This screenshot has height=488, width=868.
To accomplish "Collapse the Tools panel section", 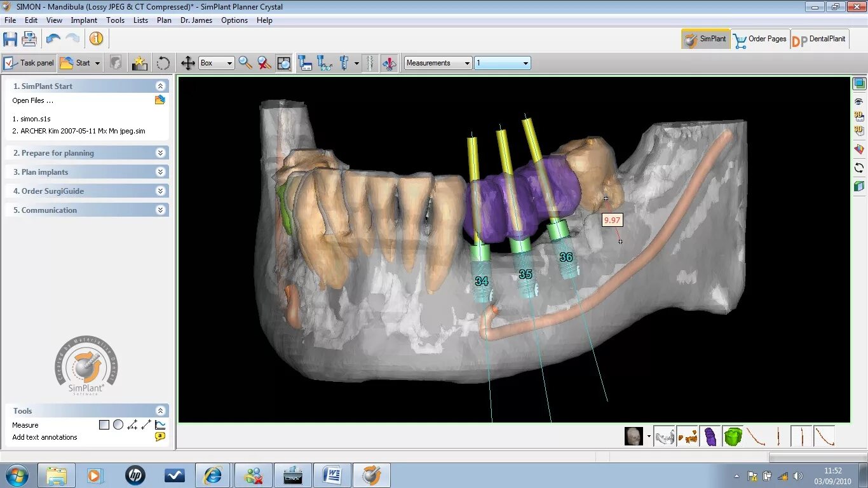I will click(x=161, y=410).
